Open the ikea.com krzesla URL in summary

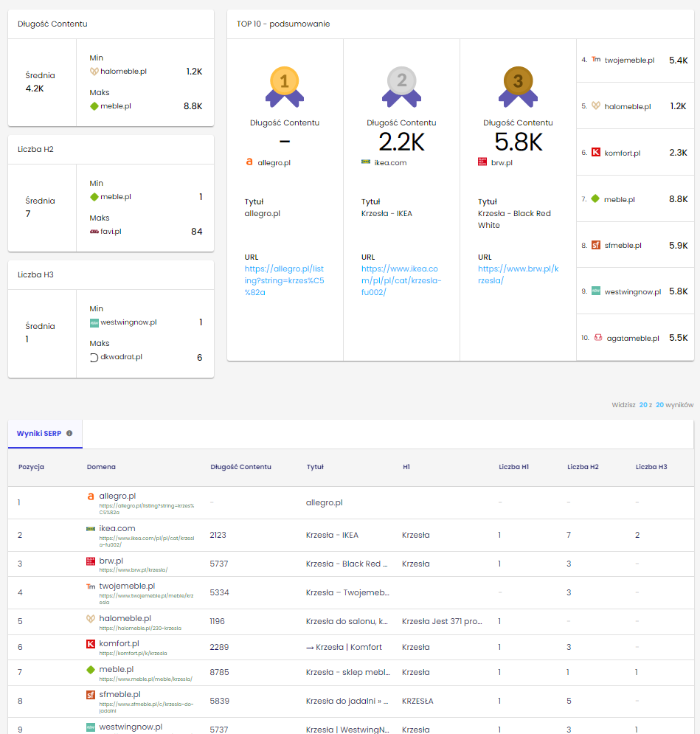coord(401,280)
